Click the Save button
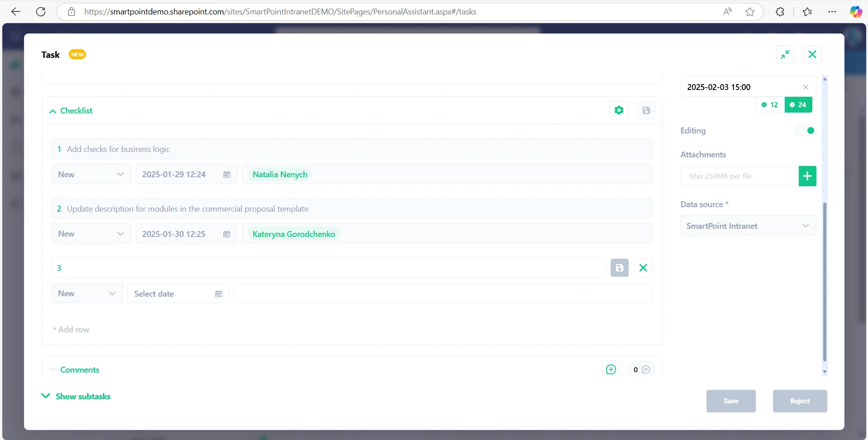868x440 pixels. 731,401
